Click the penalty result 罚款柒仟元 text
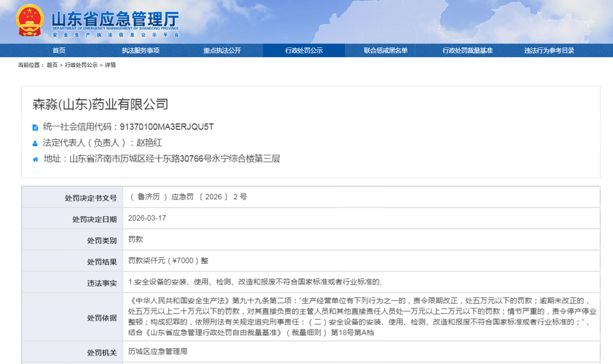This screenshot has height=364, width=613. click(168, 261)
